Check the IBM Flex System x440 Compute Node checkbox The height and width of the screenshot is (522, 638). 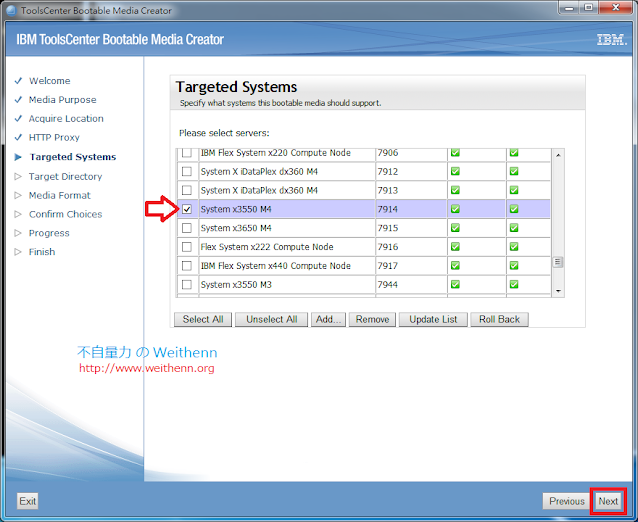point(187,266)
